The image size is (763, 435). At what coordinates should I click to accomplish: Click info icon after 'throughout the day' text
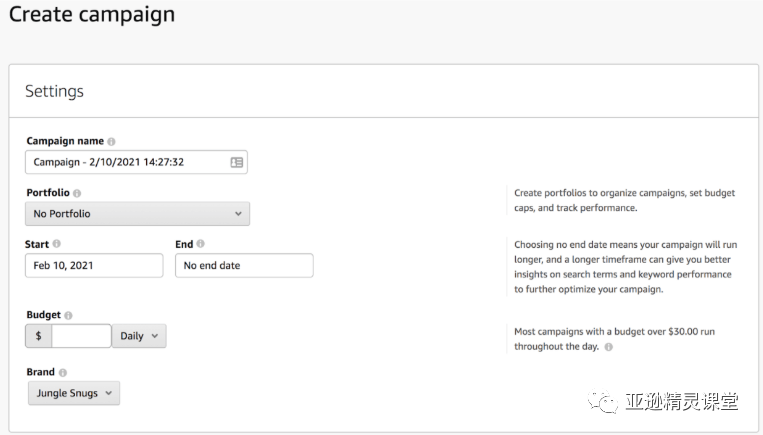[x=609, y=347]
